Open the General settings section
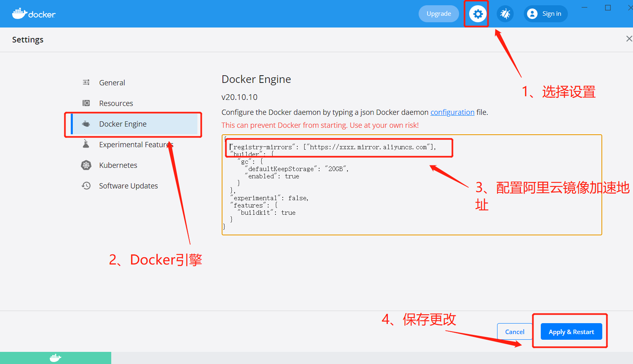The width and height of the screenshot is (633, 364). tap(112, 83)
